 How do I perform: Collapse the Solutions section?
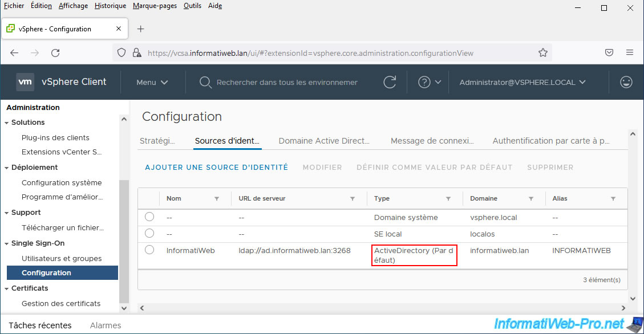(7, 123)
